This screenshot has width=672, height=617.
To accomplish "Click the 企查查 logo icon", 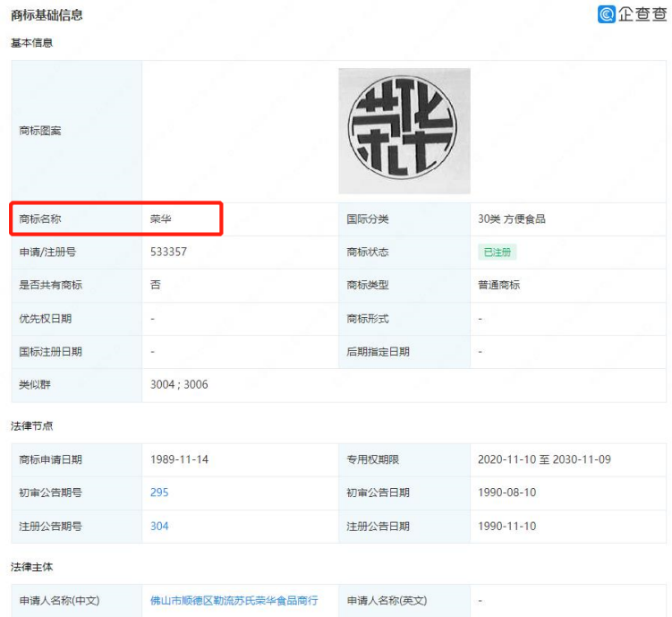I will click(607, 14).
